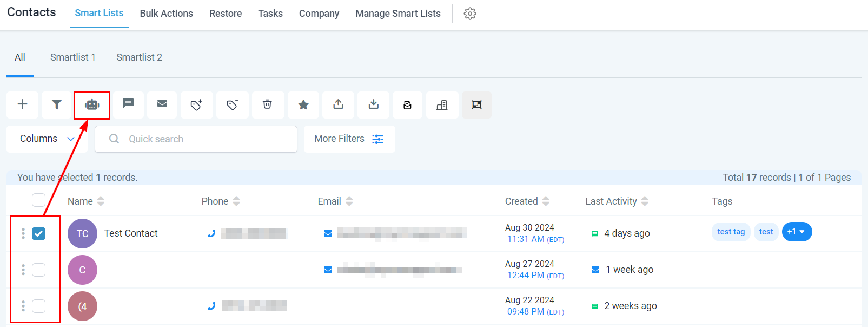
Task: Click into the Quick search field
Action: pyautogui.click(x=206, y=139)
